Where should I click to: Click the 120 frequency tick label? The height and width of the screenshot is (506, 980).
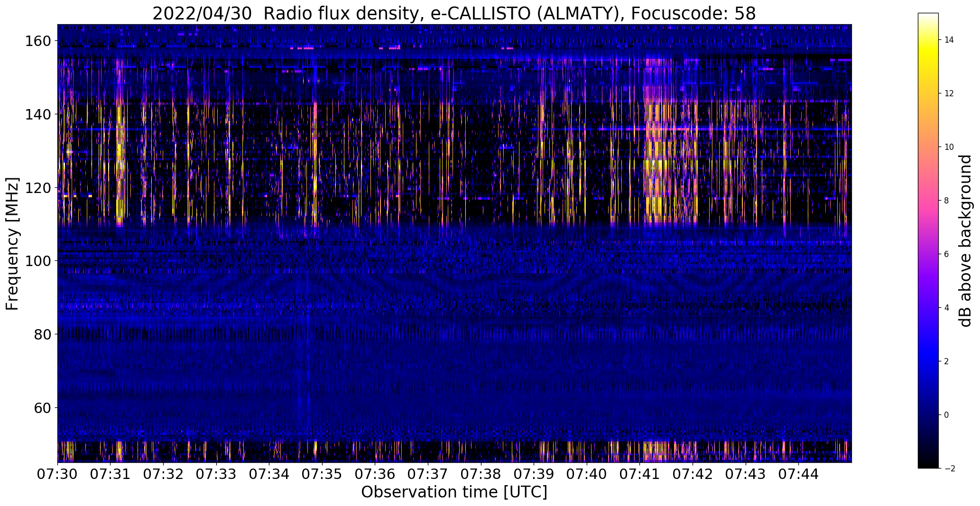click(x=38, y=188)
